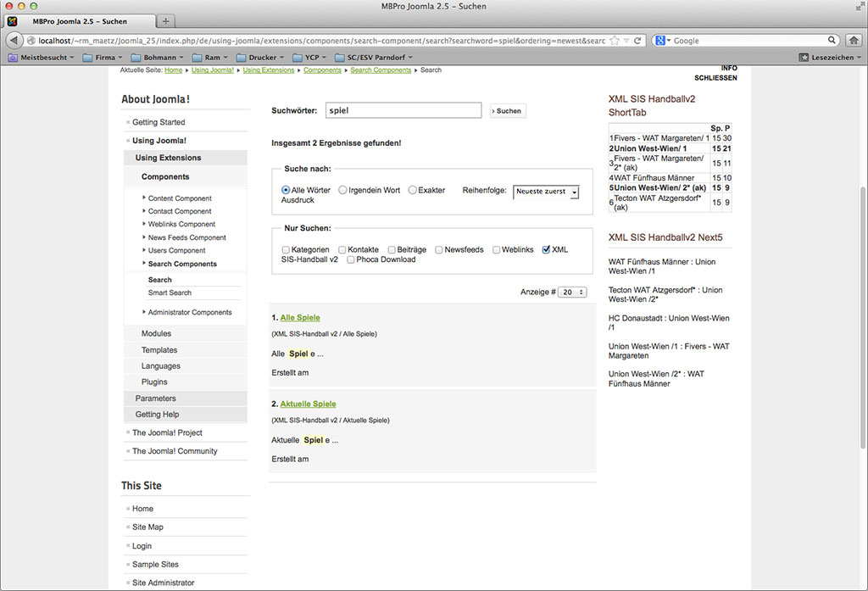Click the reload page icon
Image resolution: width=868 pixels, height=591 pixels.
coord(637,41)
